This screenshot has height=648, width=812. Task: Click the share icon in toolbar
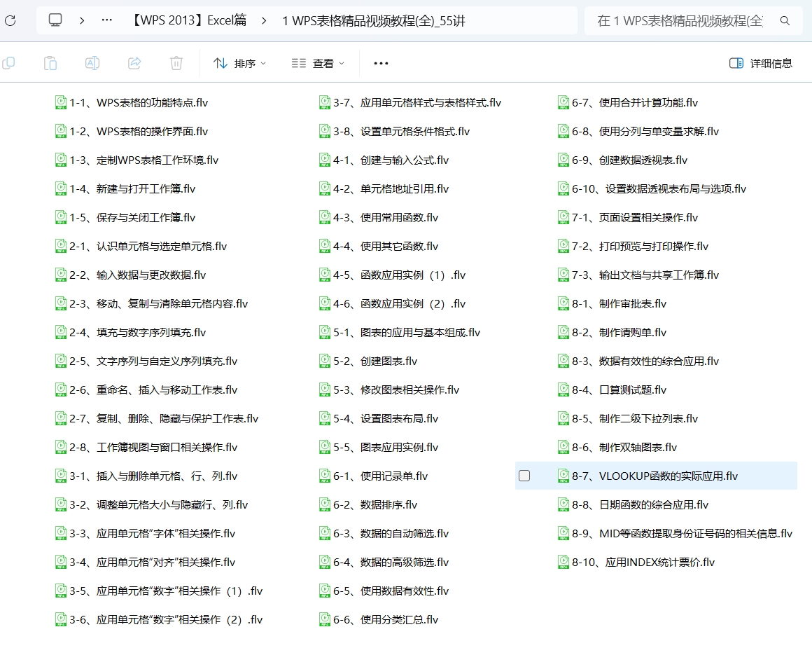click(x=134, y=63)
